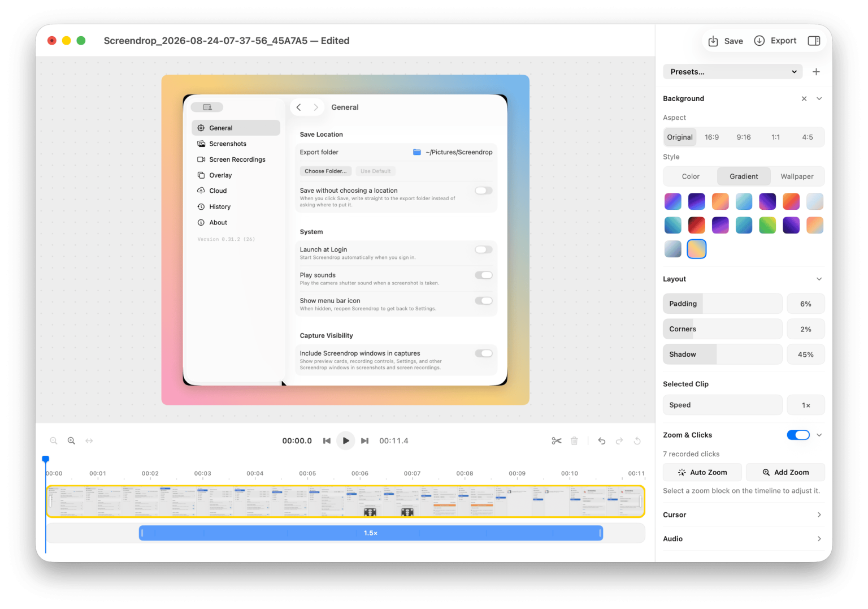Redo the last edit

[619, 440]
